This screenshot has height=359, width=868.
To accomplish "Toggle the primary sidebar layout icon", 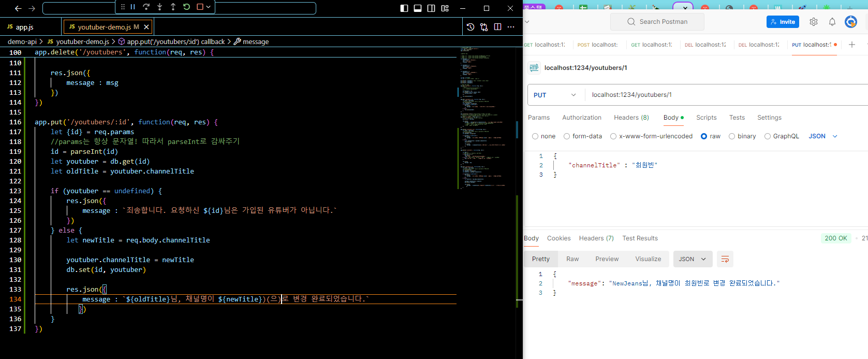I will point(404,8).
